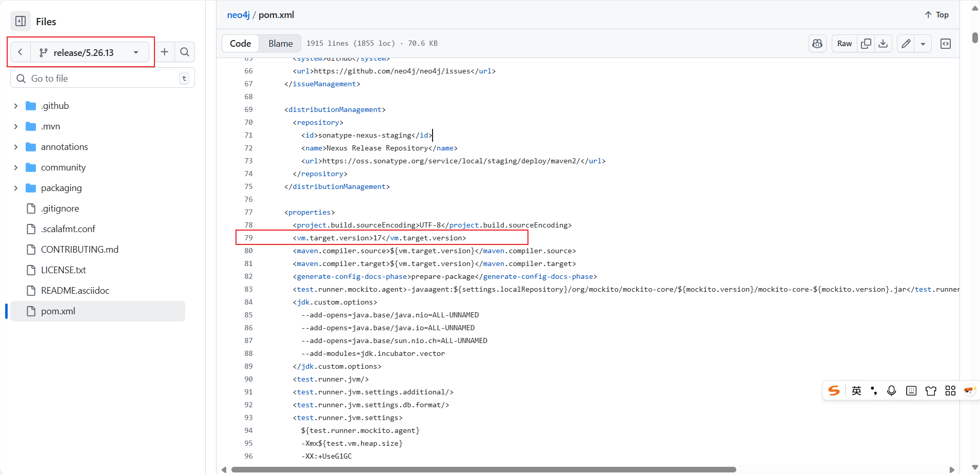
Task: Copy raw file contents icon
Action: [x=866, y=44]
